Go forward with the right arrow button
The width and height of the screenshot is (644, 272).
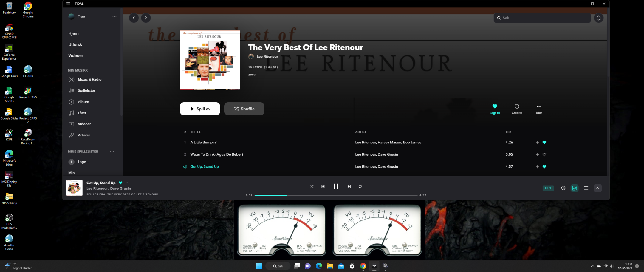146,18
